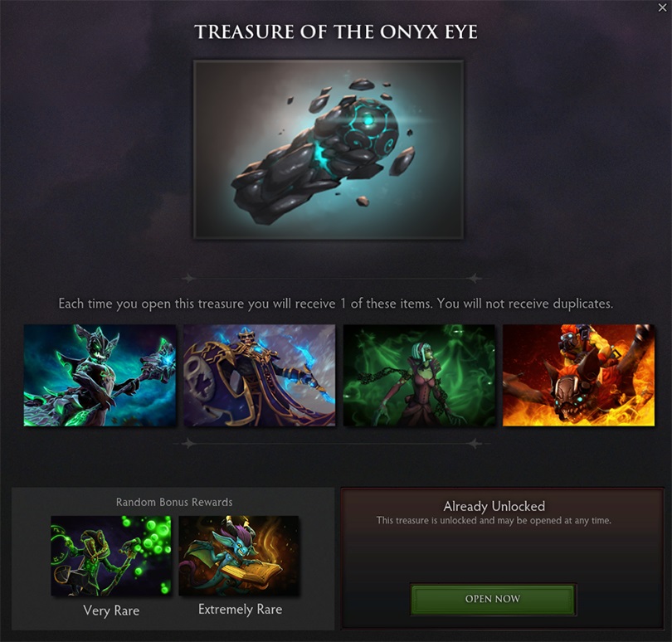672x642 pixels.
Task: Select the blue lightning robed mage item
Action: pyautogui.click(x=260, y=376)
